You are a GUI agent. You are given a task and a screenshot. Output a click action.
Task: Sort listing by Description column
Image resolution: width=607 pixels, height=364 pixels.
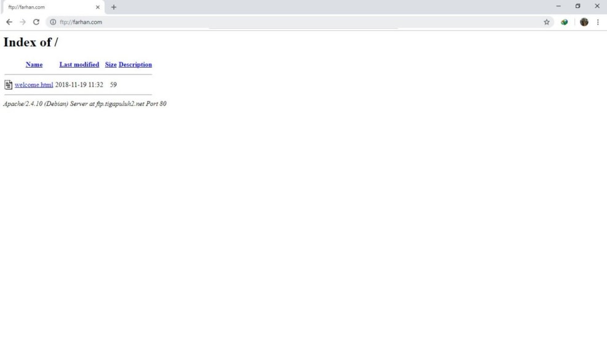click(x=135, y=65)
